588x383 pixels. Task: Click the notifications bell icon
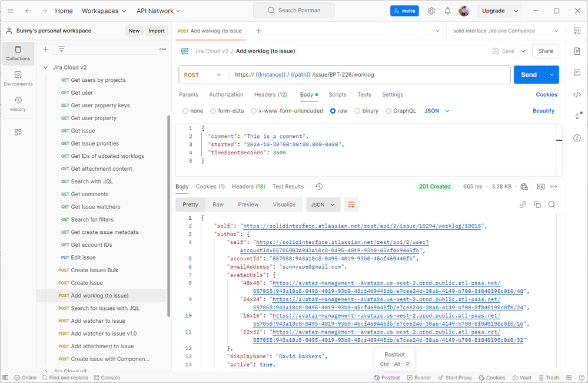(x=447, y=11)
